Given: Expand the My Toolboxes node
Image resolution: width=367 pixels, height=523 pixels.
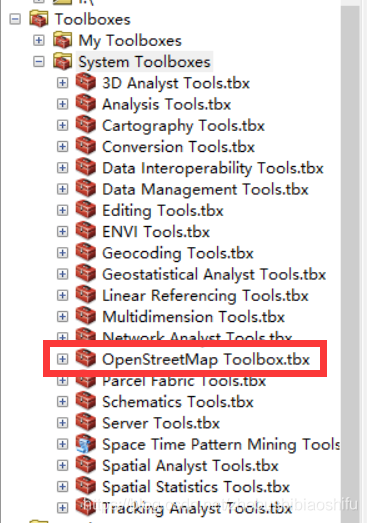Looking at the screenshot, I should tap(39, 40).
